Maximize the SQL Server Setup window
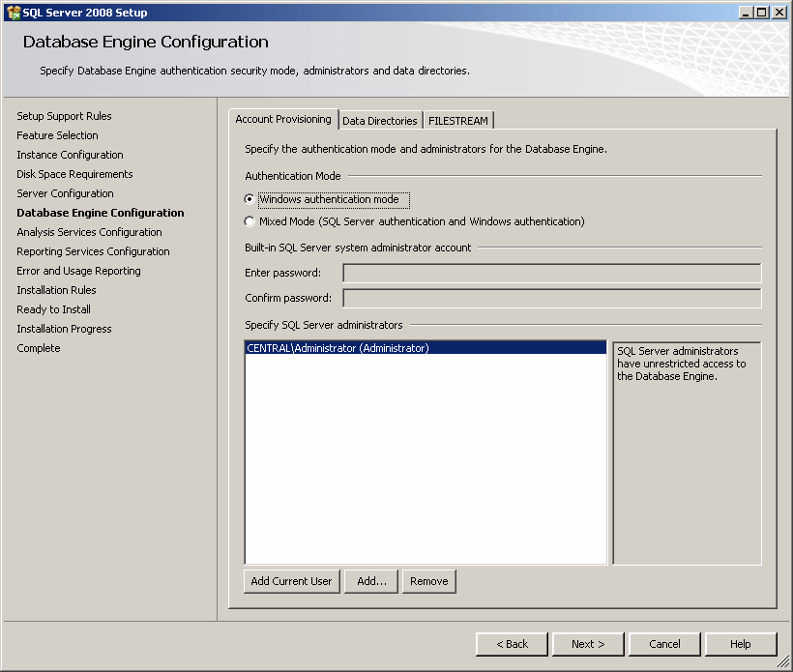The width and height of the screenshot is (793, 672). [761, 13]
